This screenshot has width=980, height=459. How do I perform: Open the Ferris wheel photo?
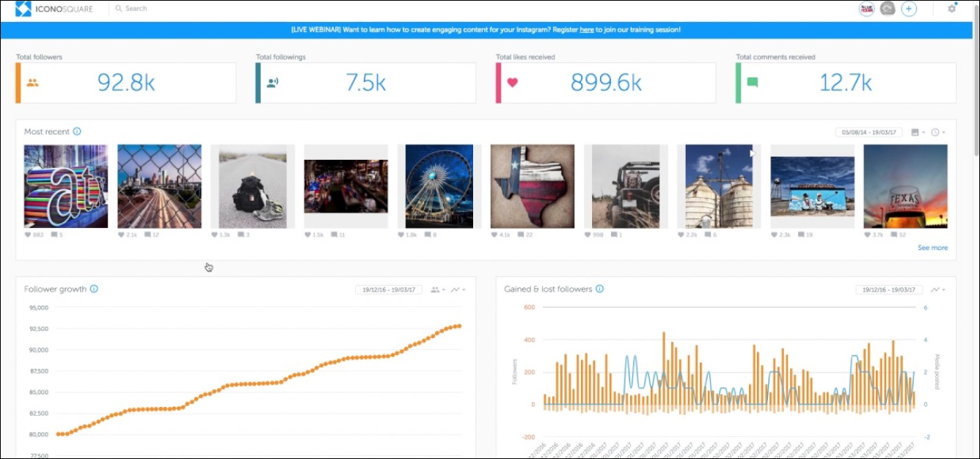click(439, 186)
